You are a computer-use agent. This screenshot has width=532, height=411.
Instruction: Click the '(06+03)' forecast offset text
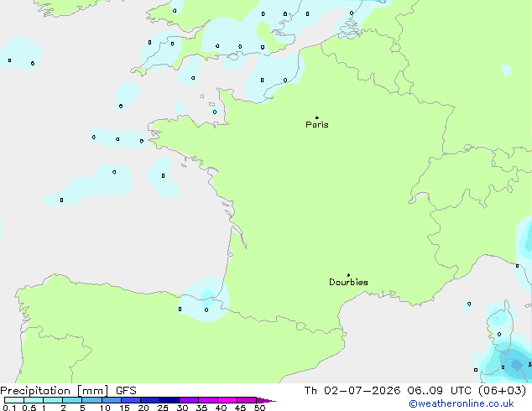(x=502, y=391)
